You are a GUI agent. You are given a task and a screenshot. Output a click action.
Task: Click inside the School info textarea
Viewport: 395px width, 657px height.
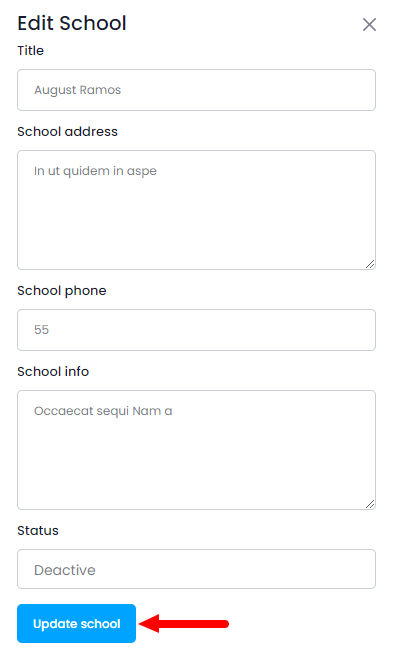point(196,450)
